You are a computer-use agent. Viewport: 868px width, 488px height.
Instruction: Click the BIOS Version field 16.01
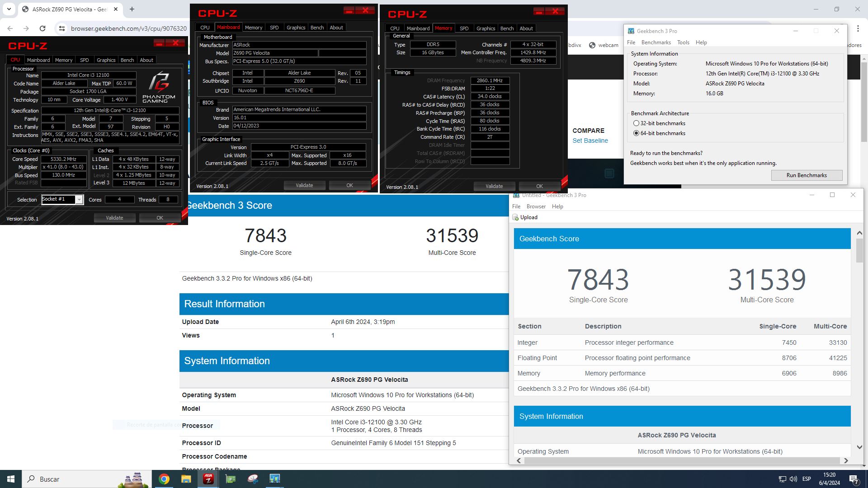(x=299, y=118)
